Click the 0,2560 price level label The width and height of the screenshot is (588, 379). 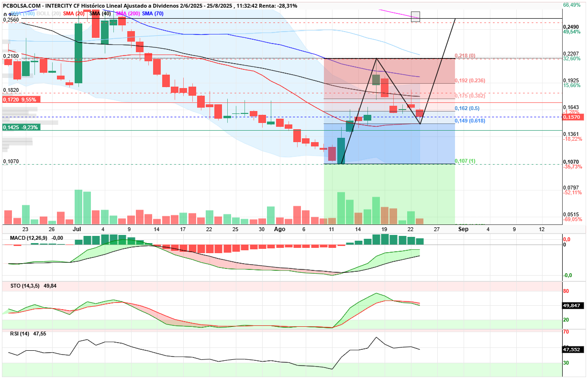tap(11, 20)
